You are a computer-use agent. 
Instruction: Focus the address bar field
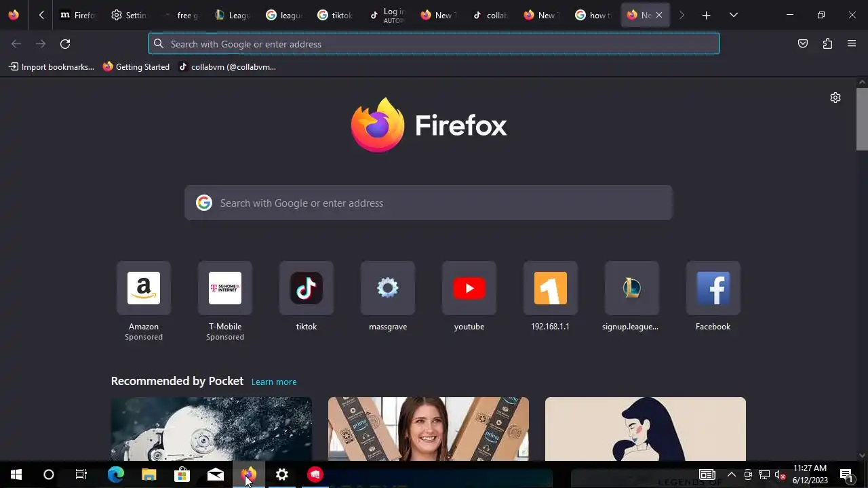[434, 44]
